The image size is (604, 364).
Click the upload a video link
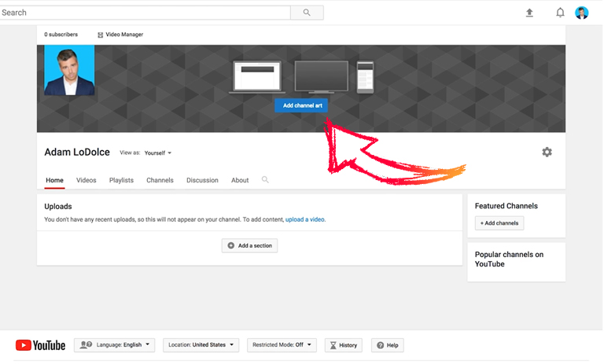tap(304, 219)
